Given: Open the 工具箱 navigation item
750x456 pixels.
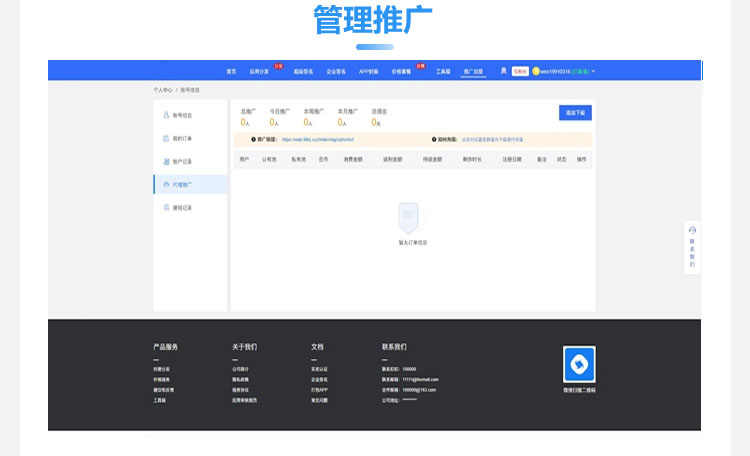Looking at the screenshot, I should 443,71.
